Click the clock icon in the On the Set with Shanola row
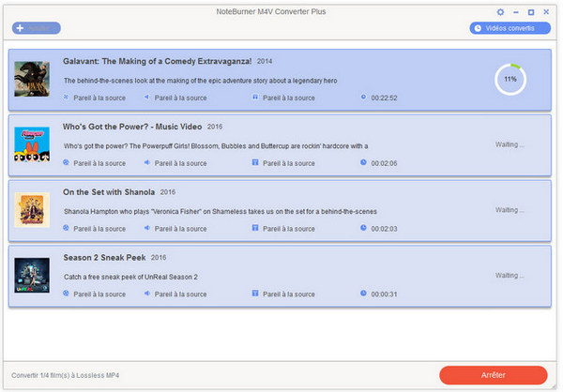 363,228
